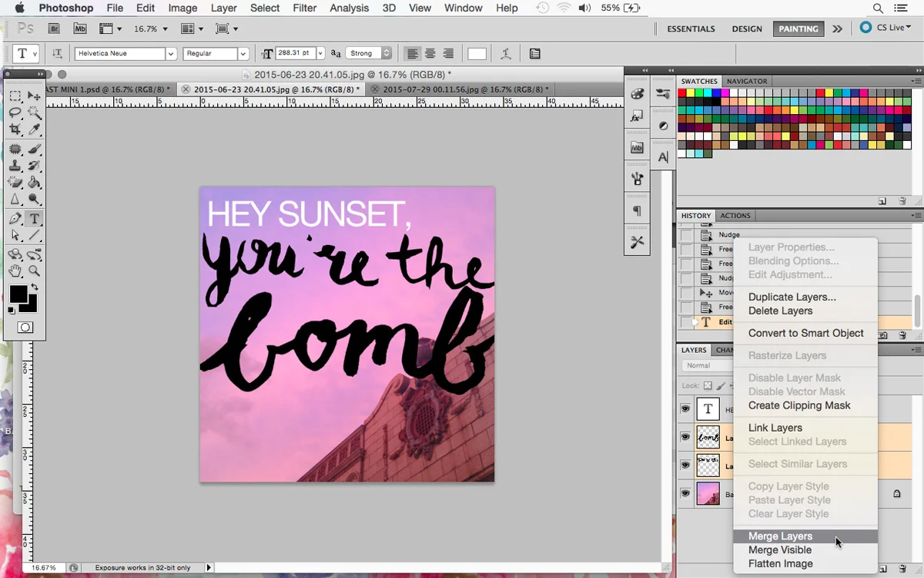Click the foreground color swatch
Image resolution: width=924 pixels, height=578 pixels.
(18, 294)
